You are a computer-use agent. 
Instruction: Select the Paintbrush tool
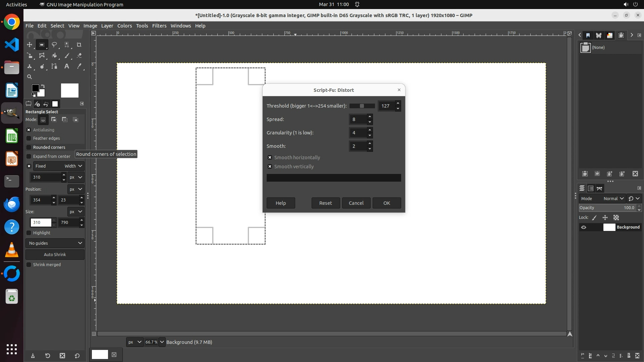click(67, 56)
